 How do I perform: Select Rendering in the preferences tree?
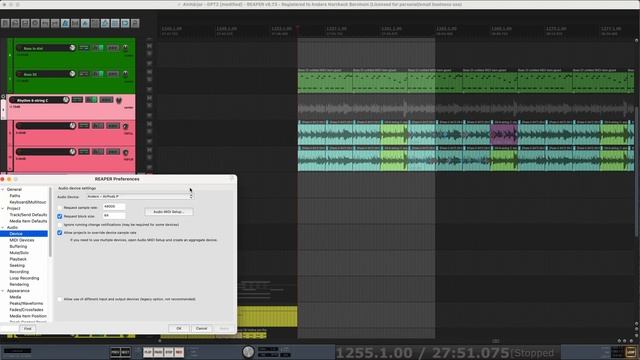pyautogui.click(x=19, y=284)
